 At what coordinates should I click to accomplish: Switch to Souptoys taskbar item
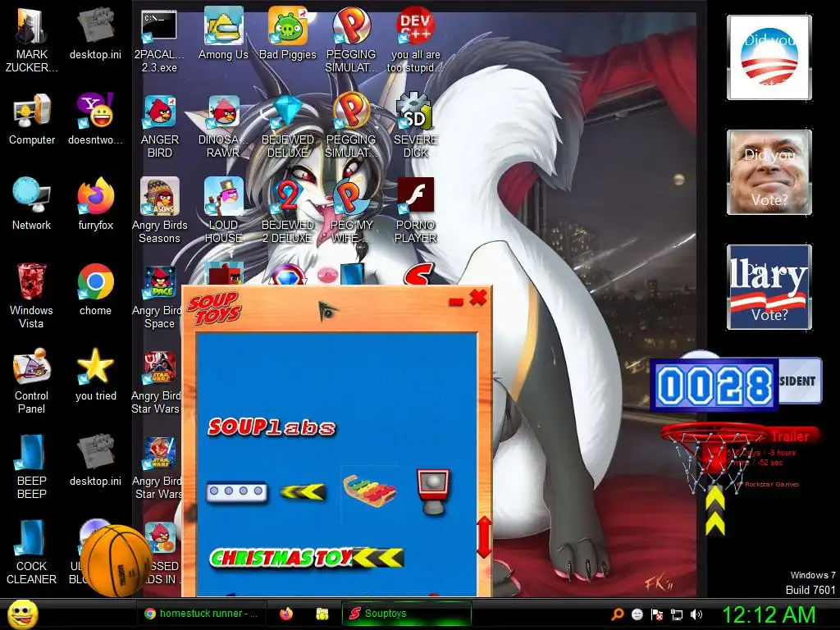click(x=407, y=614)
